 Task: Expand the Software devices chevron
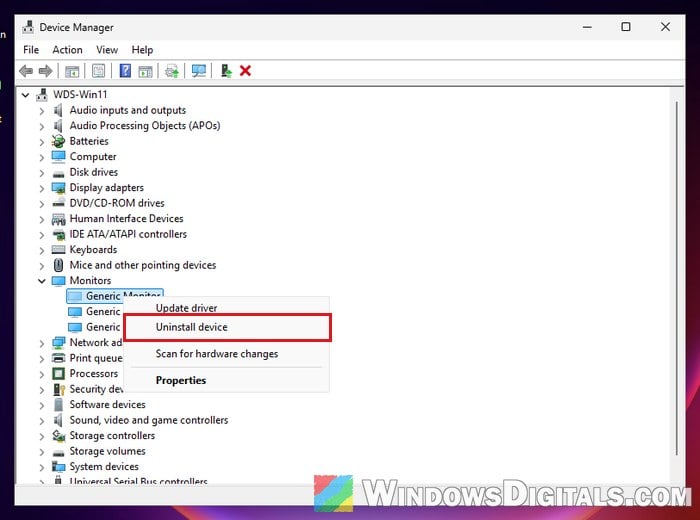pos(42,405)
